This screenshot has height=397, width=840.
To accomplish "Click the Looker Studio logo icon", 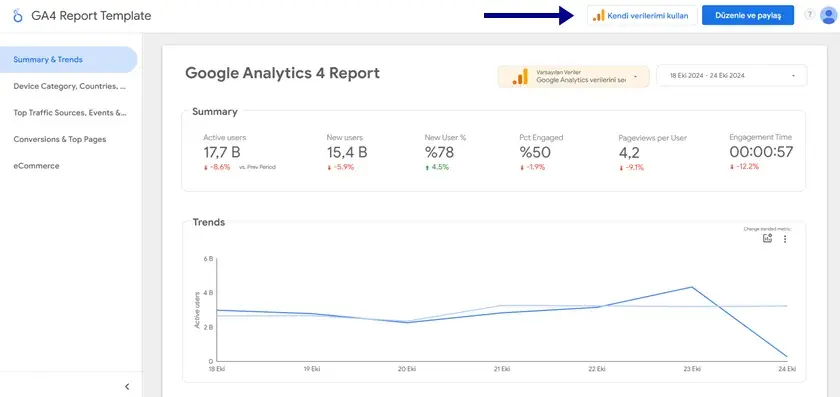I will (x=18, y=16).
